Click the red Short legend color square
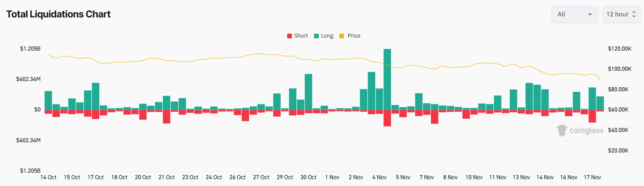 pos(290,36)
